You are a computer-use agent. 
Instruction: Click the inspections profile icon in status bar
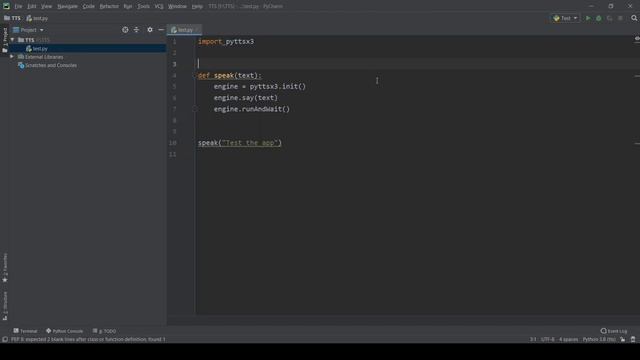(633, 340)
